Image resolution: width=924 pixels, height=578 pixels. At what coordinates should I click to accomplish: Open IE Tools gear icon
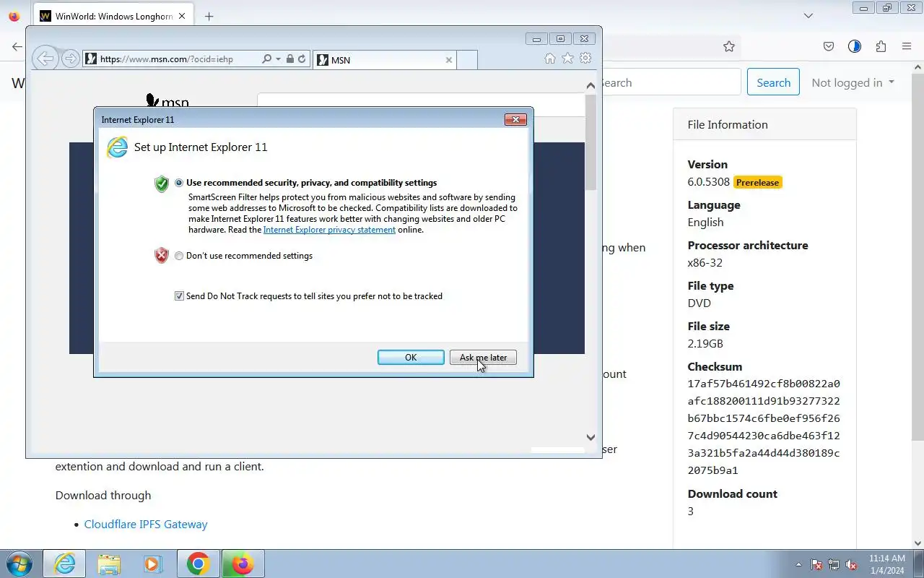(586, 59)
